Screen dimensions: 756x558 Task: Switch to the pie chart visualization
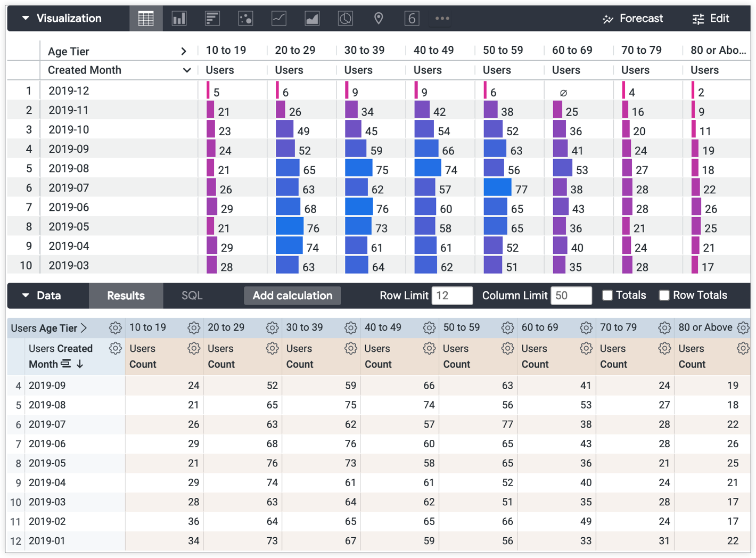click(345, 18)
